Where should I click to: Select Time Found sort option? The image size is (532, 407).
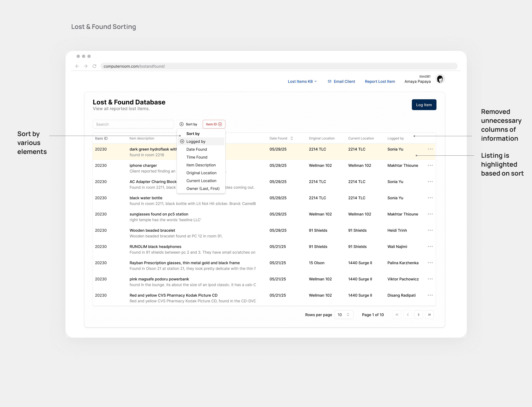[197, 157]
